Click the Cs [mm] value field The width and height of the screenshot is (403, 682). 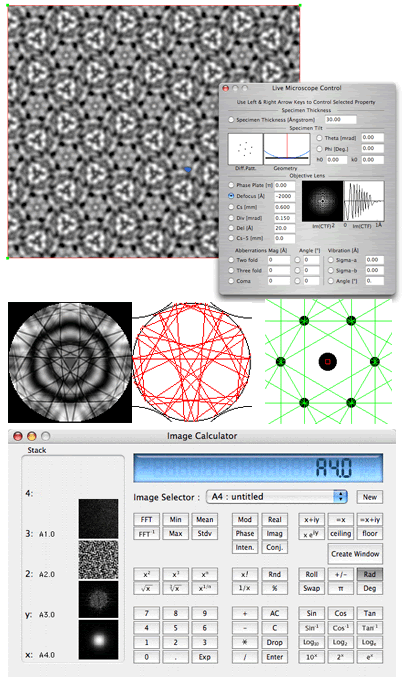pos(285,207)
